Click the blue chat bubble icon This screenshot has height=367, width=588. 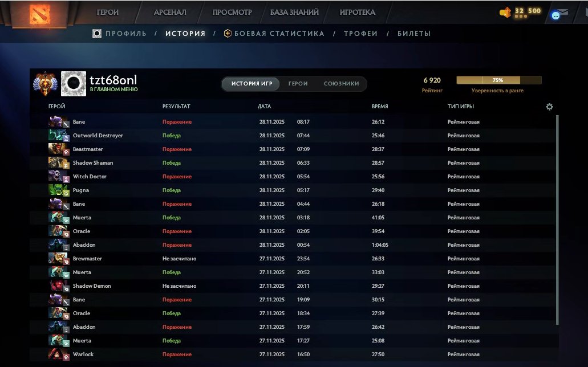556,16
